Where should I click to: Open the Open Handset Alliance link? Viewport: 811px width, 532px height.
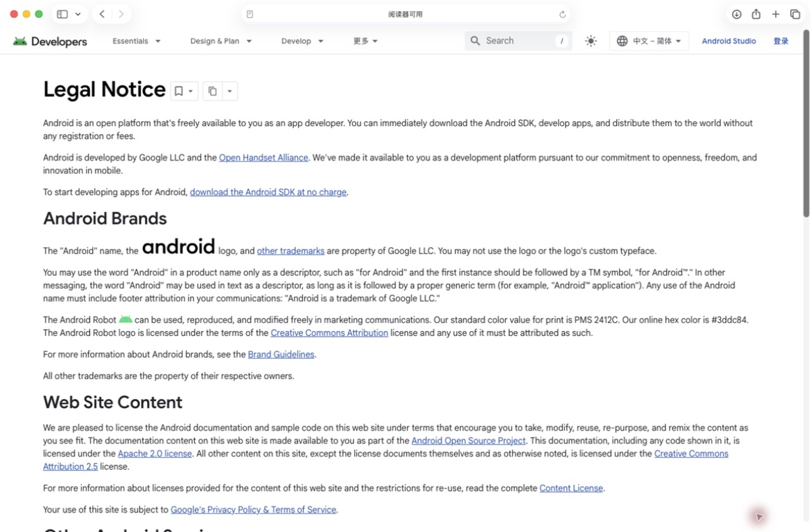pyautogui.click(x=263, y=158)
